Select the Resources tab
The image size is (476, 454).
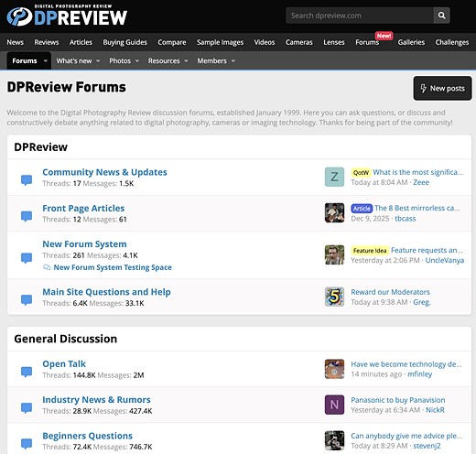coord(164,60)
